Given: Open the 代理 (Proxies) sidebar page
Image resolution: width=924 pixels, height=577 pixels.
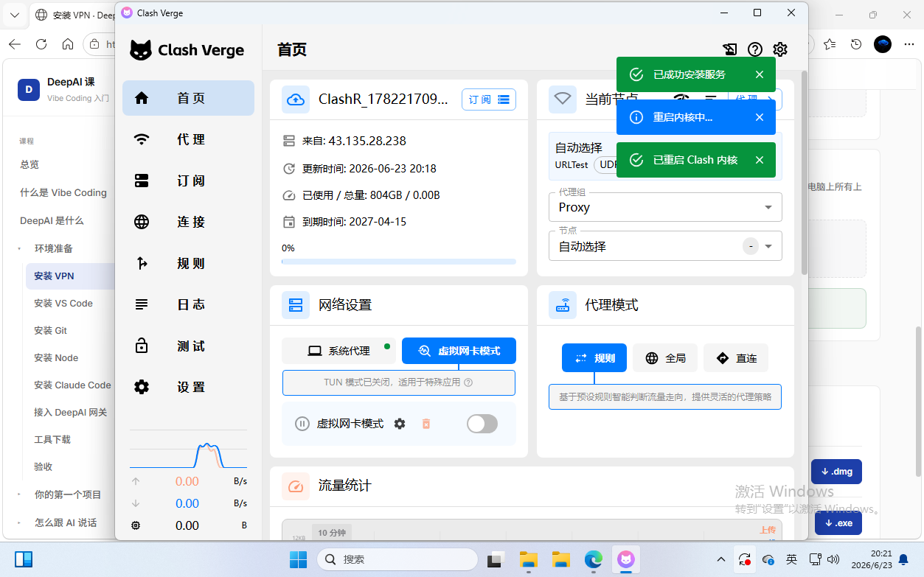Looking at the screenshot, I should (x=188, y=139).
